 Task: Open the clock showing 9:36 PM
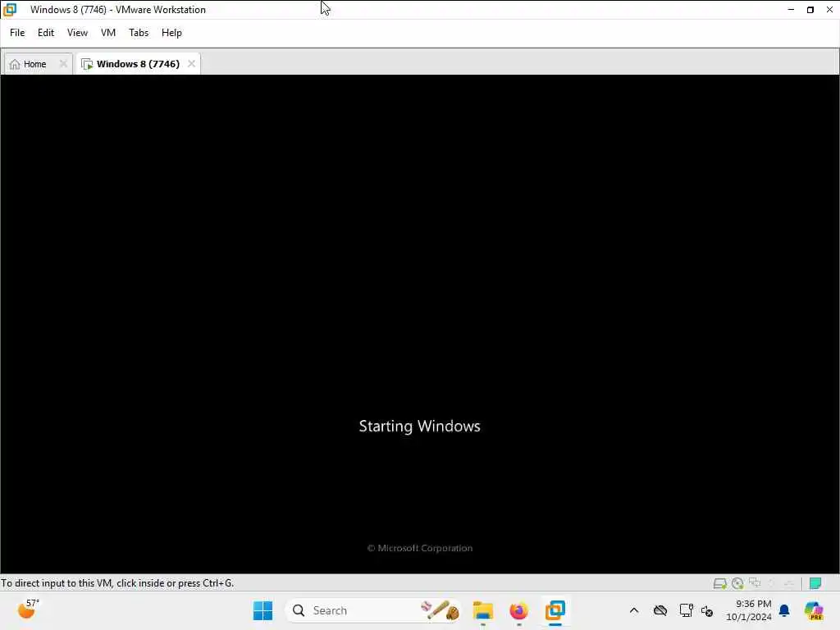(x=749, y=610)
